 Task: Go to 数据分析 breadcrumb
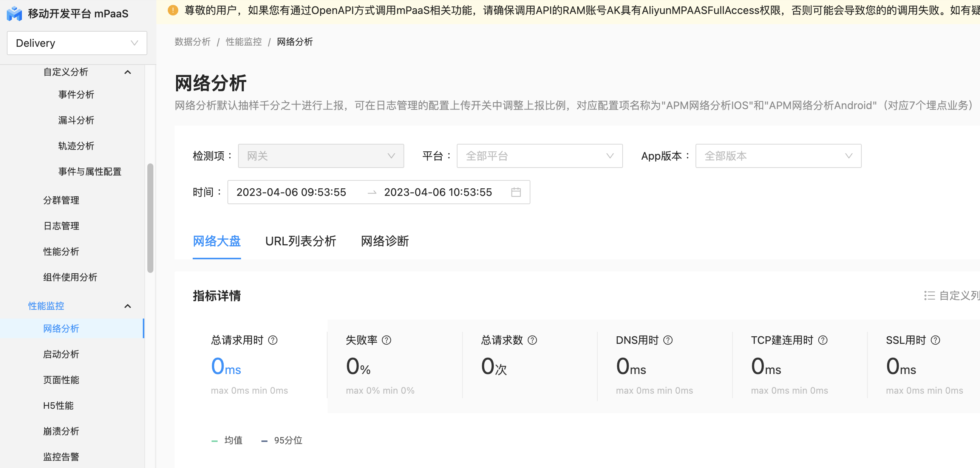193,42
